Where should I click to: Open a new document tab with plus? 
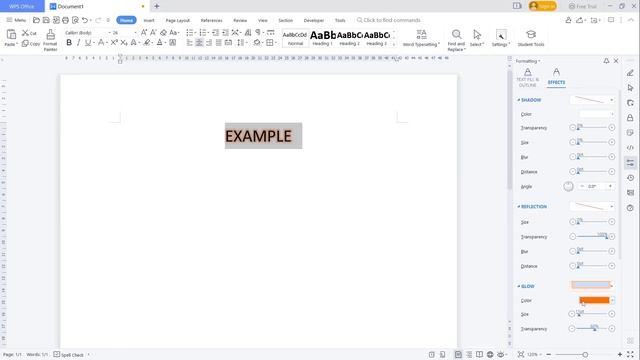point(157,6)
